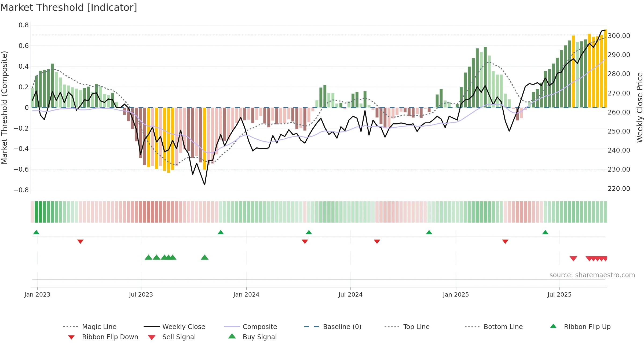Click the −0.6 composite axis label
644x362 pixels.
point(21,169)
